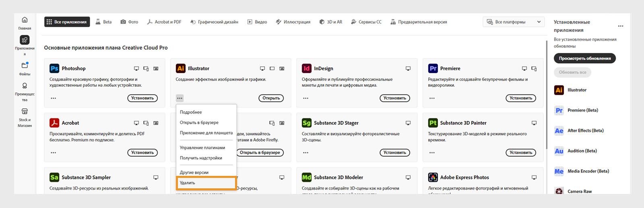The image size is (644, 208).
Task: Install Acrobat with Установить button
Action: pyautogui.click(x=142, y=153)
